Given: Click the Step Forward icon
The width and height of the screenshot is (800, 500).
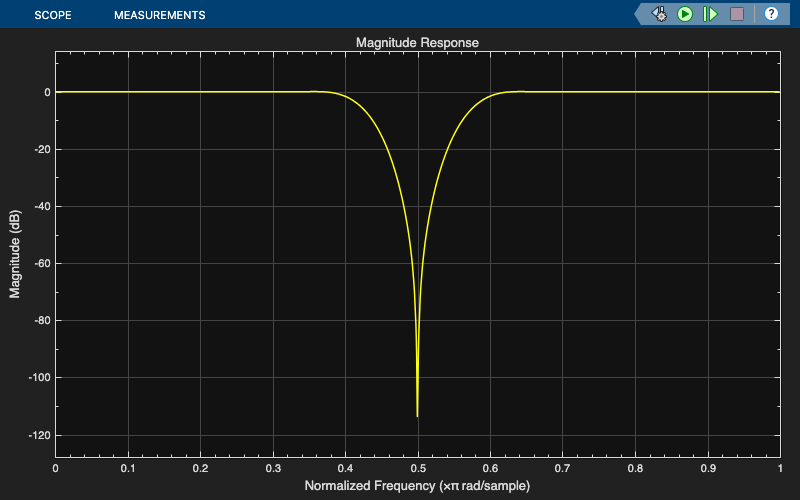Looking at the screenshot, I should (x=710, y=14).
